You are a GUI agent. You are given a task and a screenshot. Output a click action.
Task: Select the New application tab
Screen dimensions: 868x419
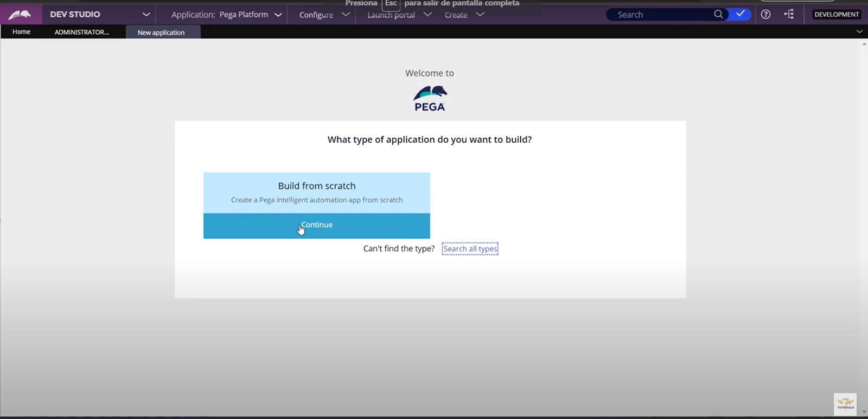(163, 32)
